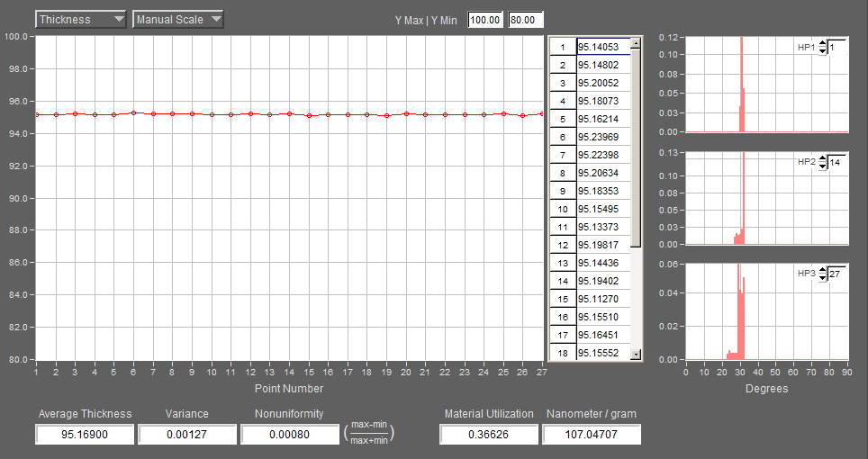Click the tallest bar in HP3 histogram
Image resolution: width=868 pixels, height=459 pixels.
[x=738, y=311]
